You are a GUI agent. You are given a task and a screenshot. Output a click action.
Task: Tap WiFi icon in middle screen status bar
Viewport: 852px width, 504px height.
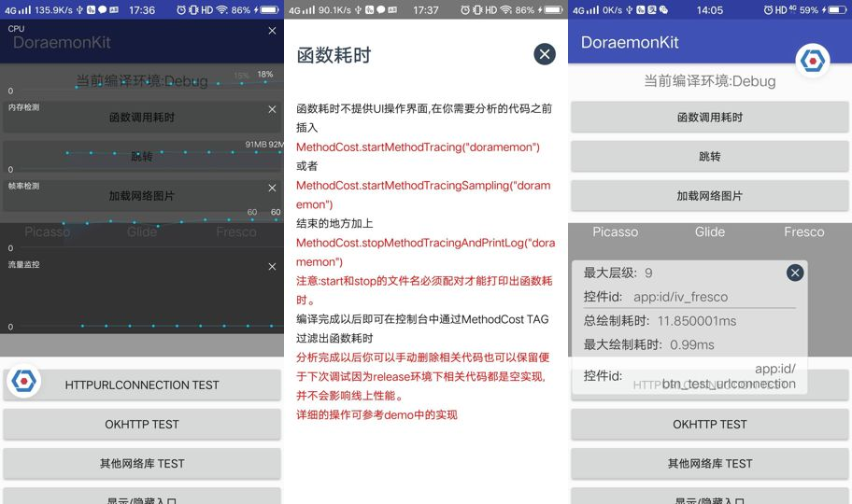[506, 9]
